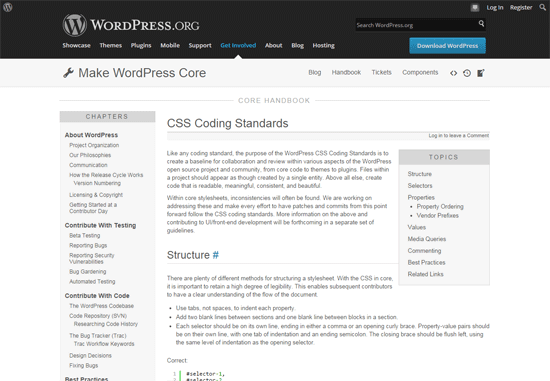
Task: Open the Blog item in the main navigation
Action: [297, 45]
